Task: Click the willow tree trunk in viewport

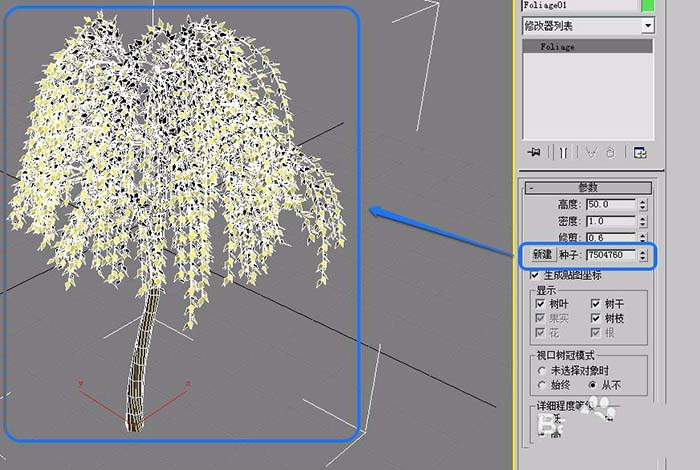Action: click(x=142, y=362)
